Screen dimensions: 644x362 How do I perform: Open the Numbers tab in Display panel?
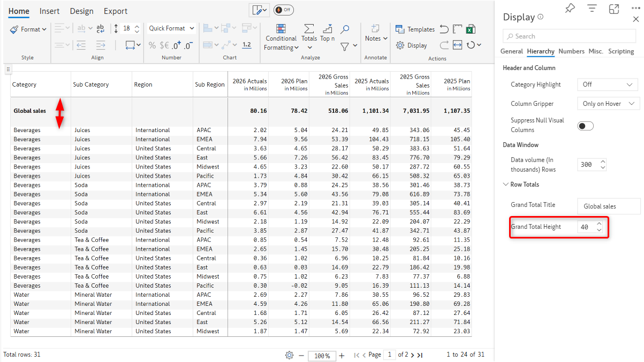[x=571, y=51]
